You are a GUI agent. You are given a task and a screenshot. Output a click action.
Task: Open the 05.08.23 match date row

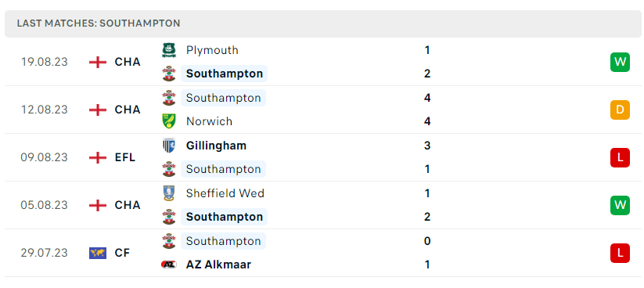[323, 205]
